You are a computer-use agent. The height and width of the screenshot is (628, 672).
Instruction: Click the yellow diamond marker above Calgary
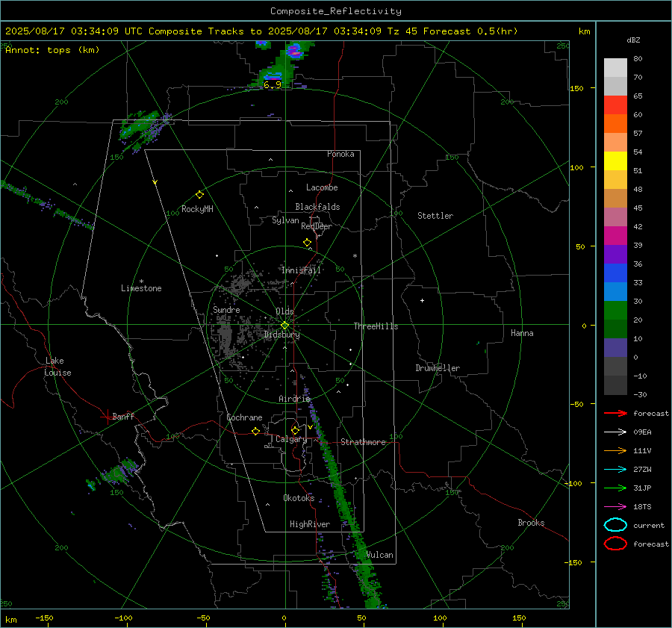295,430
